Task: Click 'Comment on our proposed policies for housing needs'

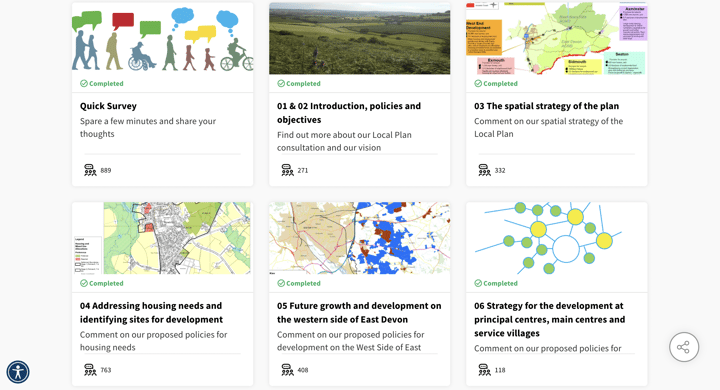Action: [x=153, y=341]
